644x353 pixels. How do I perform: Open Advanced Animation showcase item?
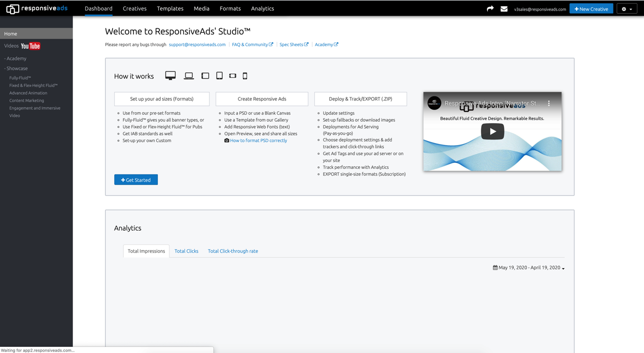click(x=28, y=93)
